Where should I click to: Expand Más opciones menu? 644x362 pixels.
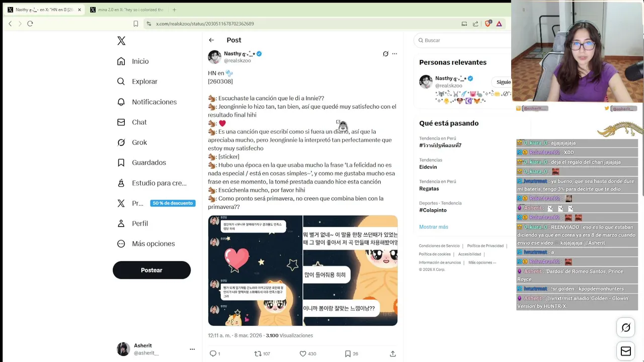[x=146, y=243]
